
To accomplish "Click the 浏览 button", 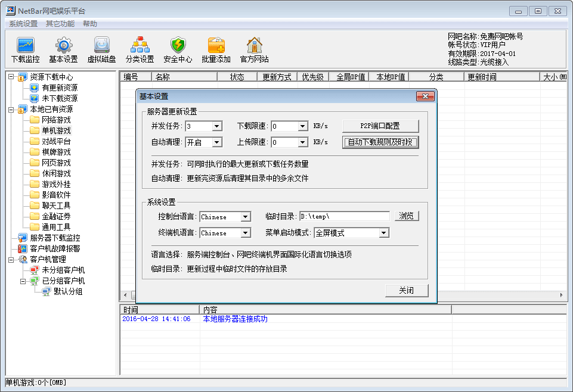I will 406,216.
